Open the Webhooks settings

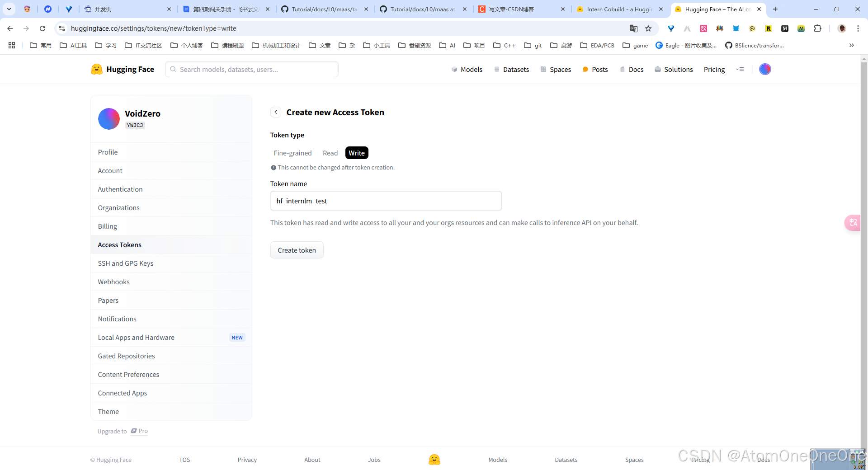coord(171,282)
